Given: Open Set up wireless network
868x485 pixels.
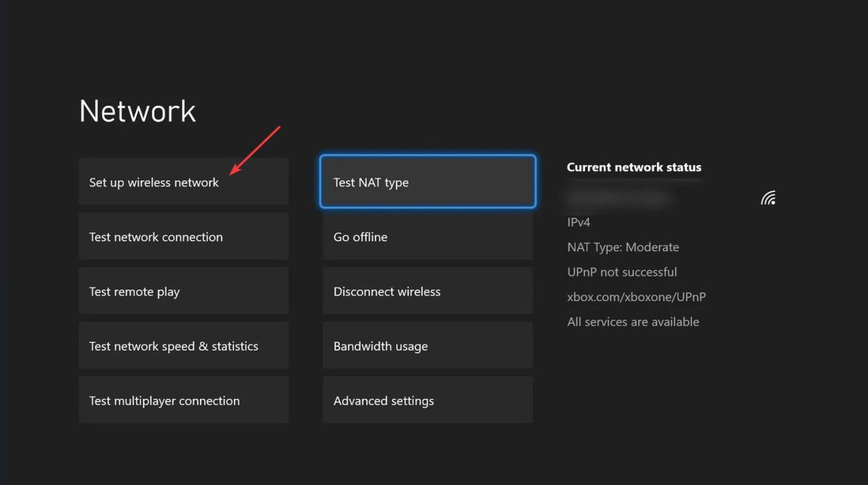Looking at the screenshot, I should [183, 182].
